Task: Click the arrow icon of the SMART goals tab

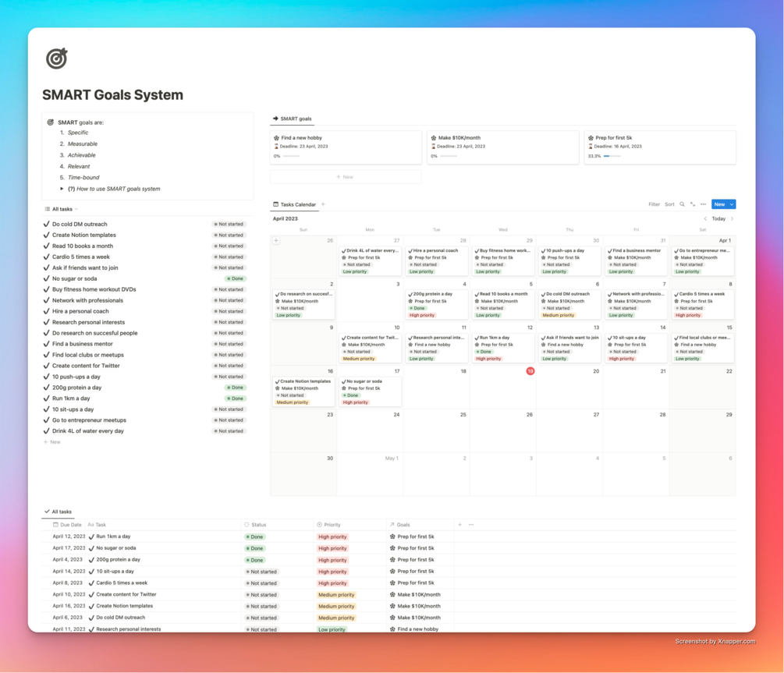Action: [275, 119]
